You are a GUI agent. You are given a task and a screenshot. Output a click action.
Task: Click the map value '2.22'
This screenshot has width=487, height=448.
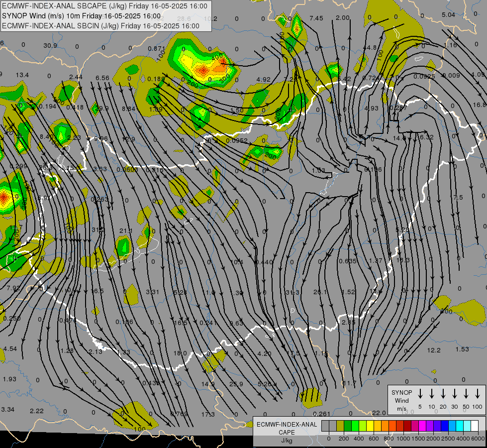coord(37,411)
